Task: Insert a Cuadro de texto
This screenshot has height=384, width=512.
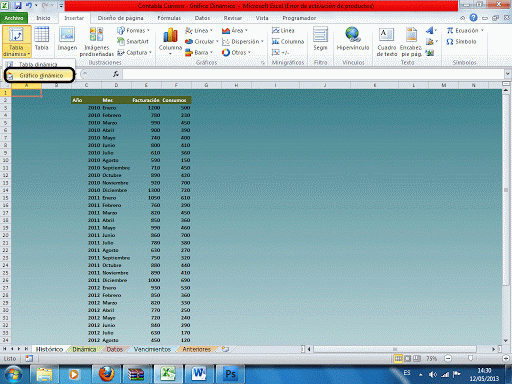Action: click(387, 42)
